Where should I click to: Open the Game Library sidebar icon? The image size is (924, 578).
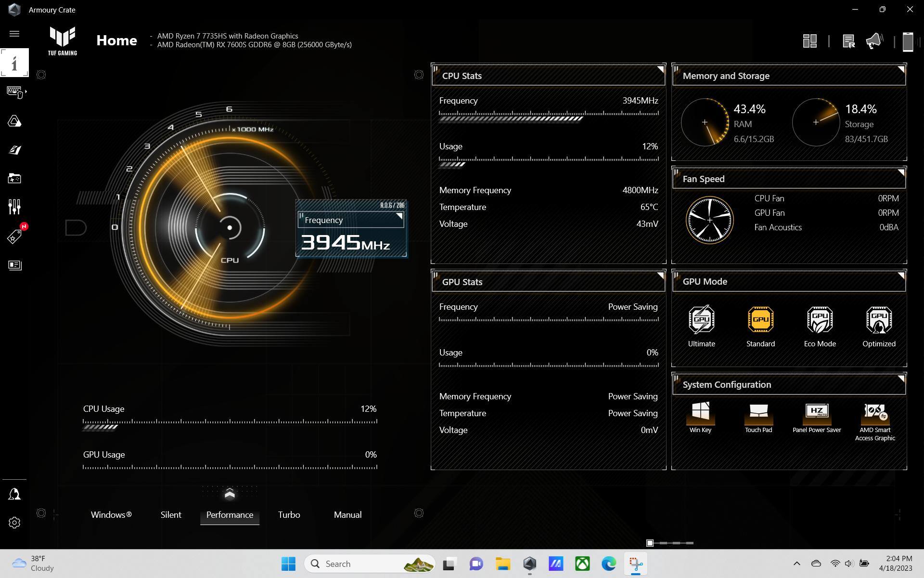tap(14, 179)
